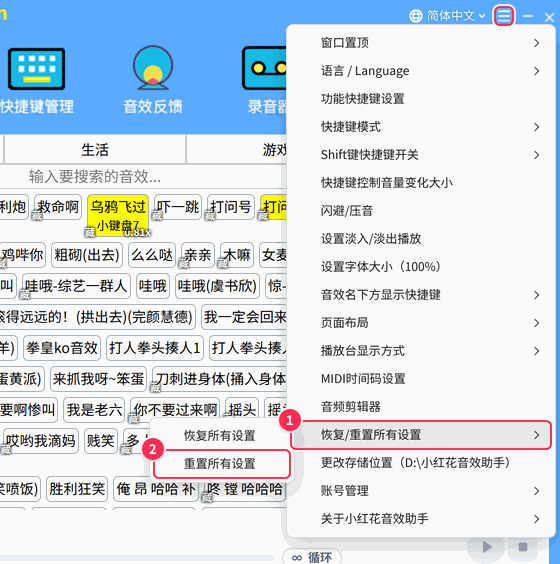
Task: Click the 藏 badge on 你不要过来啊
Action: tap(133, 419)
